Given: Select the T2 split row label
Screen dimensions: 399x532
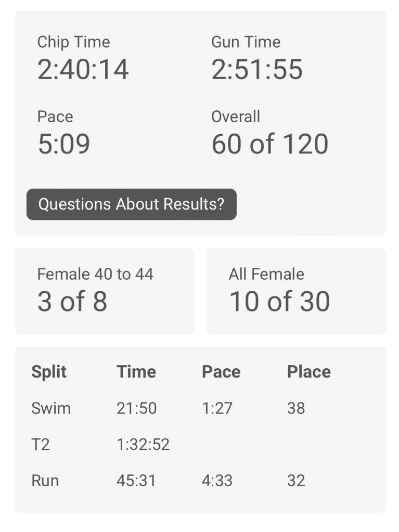Looking at the screenshot, I should coord(40,444).
